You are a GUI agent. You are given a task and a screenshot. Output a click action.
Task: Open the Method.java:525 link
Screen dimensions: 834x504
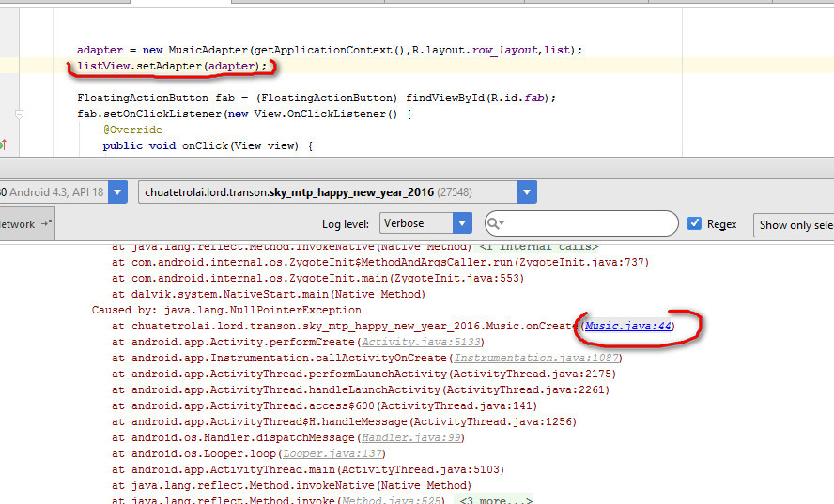pos(392,501)
